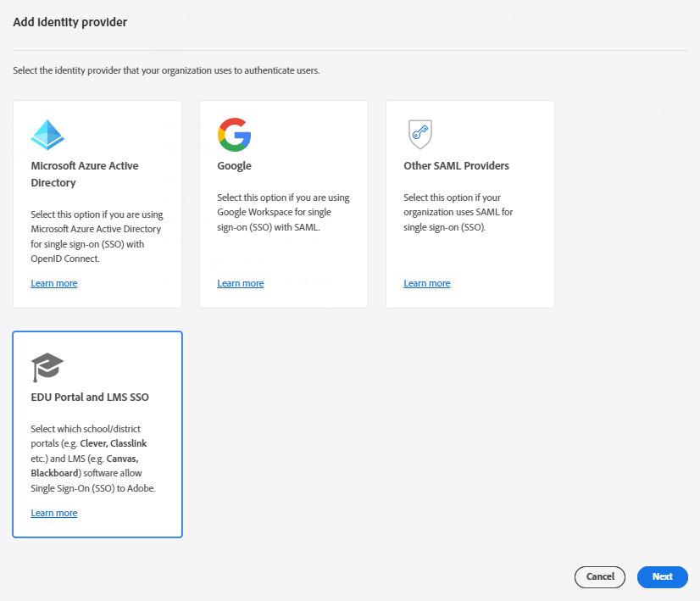The height and width of the screenshot is (601, 700).
Task: Open Learn more link for Azure Active Directory
Action: (54, 283)
